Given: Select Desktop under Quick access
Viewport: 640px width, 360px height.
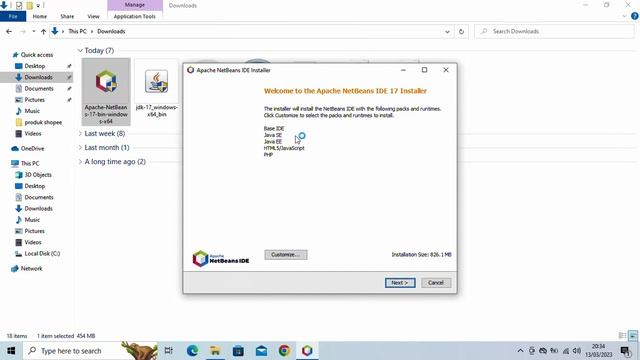Looking at the screenshot, I should click(35, 66).
